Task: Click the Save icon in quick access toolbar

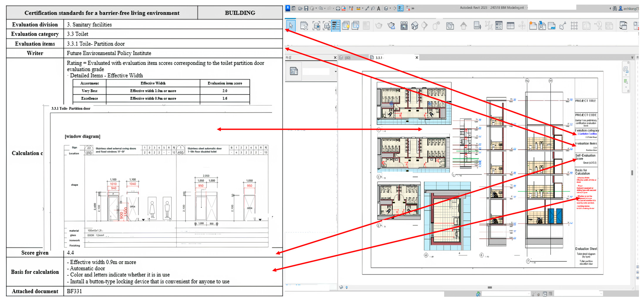Action: coord(306,8)
